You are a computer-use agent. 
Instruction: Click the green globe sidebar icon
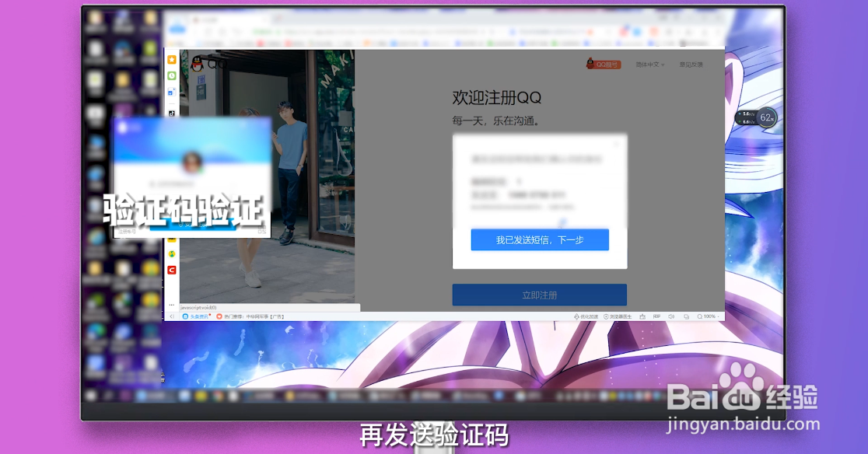(x=172, y=253)
